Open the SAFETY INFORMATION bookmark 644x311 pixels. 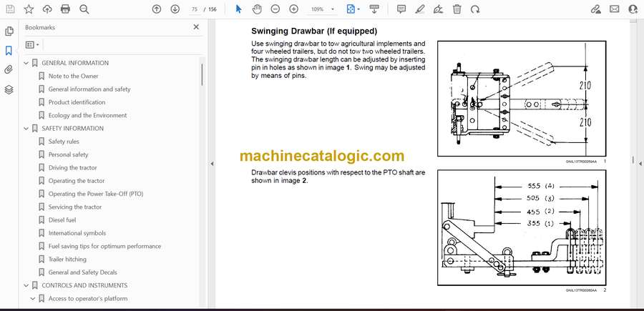[73, 129]
